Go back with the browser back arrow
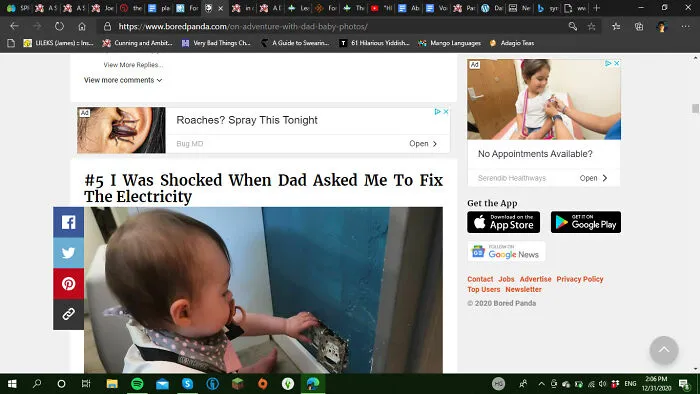This screenshot has height=394, width=700. click(14, 26)
